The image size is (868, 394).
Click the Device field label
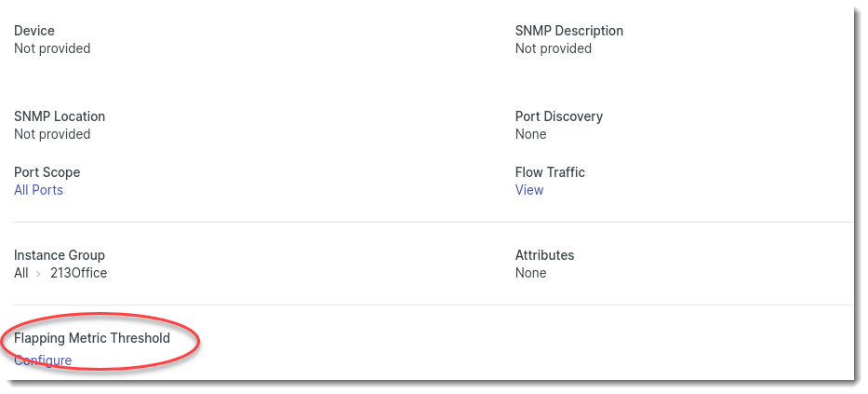[x=34, y=31]
